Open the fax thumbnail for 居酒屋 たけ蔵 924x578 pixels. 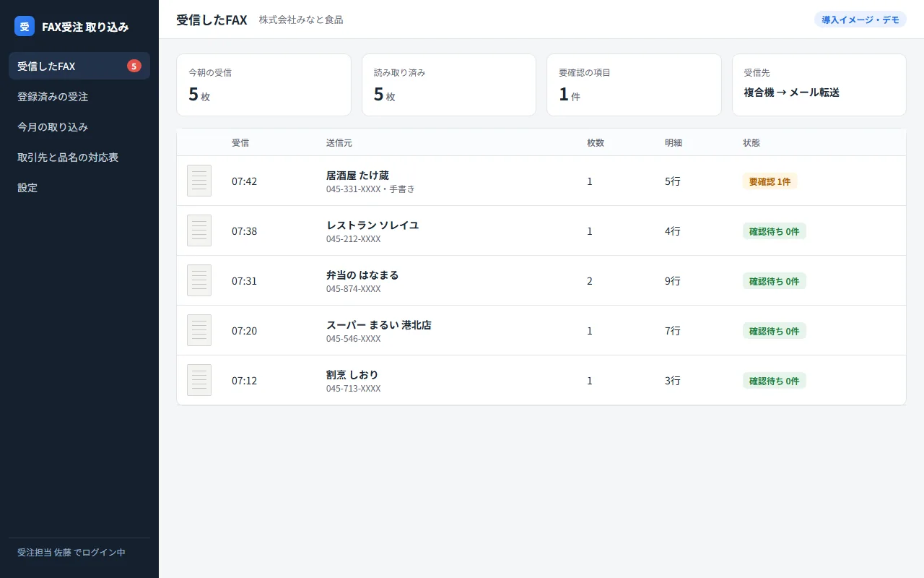(199, 181)
